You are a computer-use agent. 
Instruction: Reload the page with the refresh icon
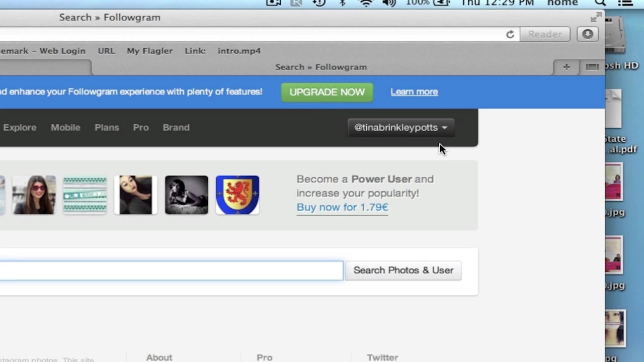tap(510, 34)
